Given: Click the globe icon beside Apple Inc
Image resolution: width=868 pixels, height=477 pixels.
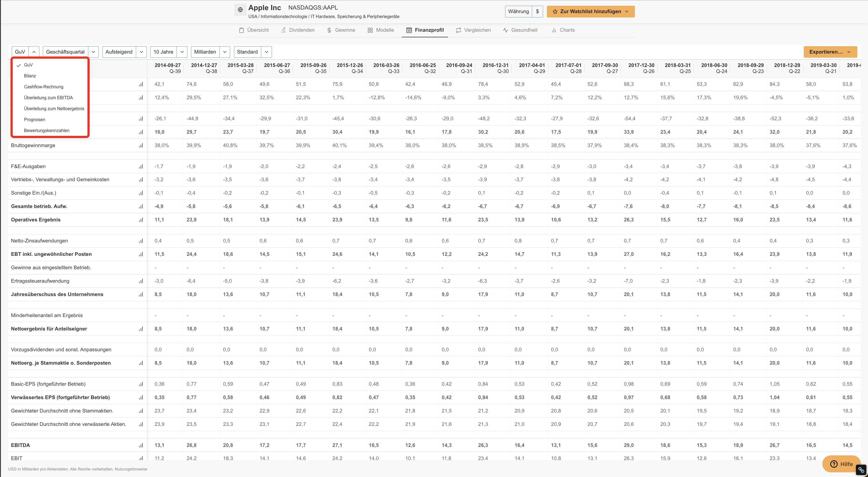Looking at the screenshot, I should coord(240,10).
